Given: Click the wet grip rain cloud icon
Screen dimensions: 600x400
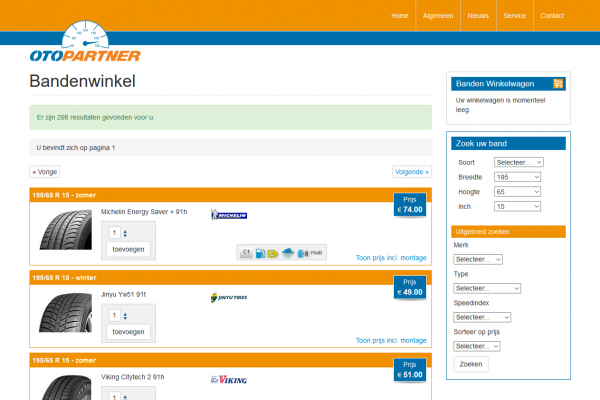Looking at the screenshot, I should [x=288, y=253].
